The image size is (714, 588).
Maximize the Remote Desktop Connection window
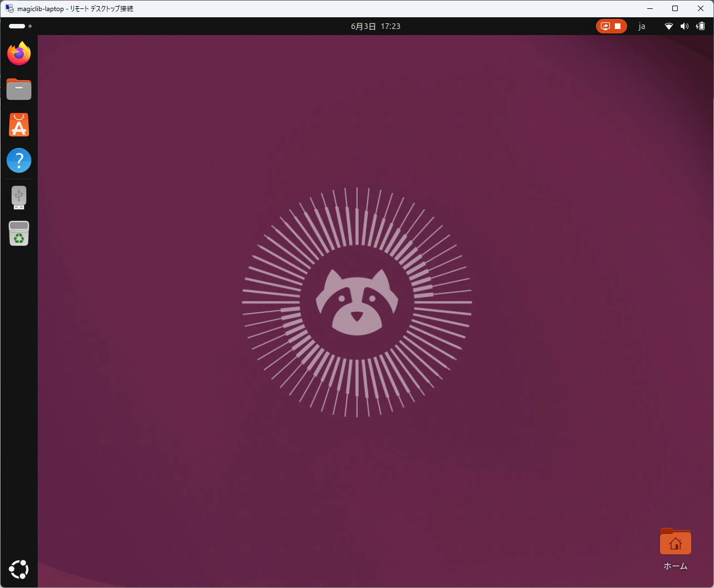675,8
